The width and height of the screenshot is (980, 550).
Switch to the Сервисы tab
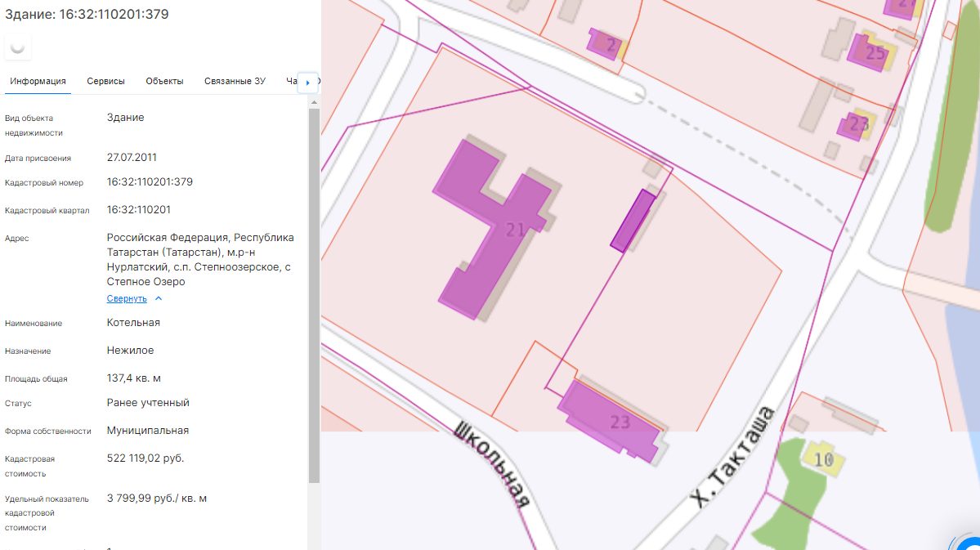coord(105,81)
